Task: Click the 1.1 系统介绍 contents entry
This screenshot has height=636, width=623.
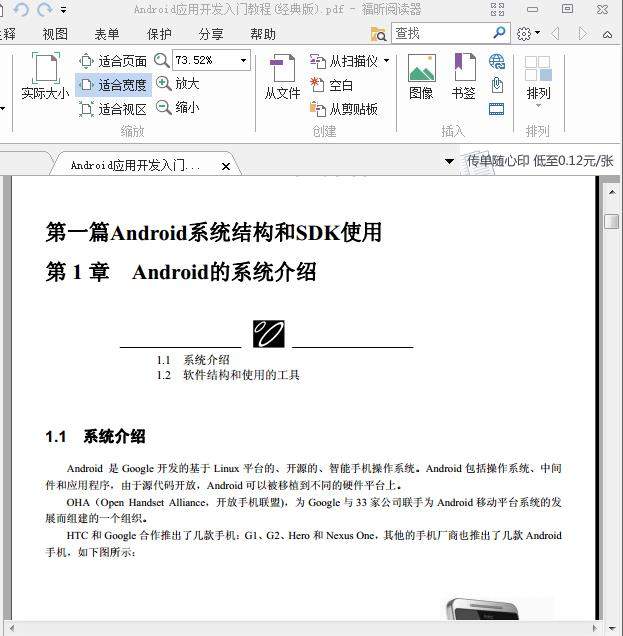Action: (x=193, y=360)
